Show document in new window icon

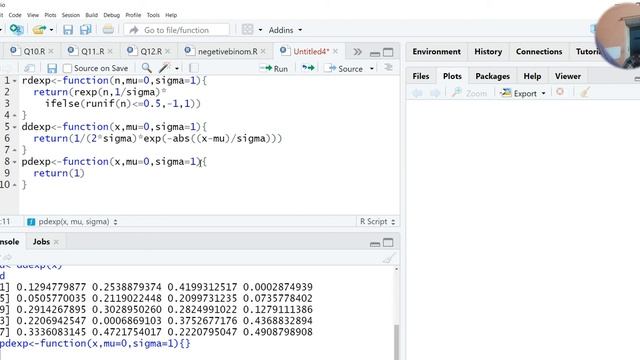pos(29,68)
